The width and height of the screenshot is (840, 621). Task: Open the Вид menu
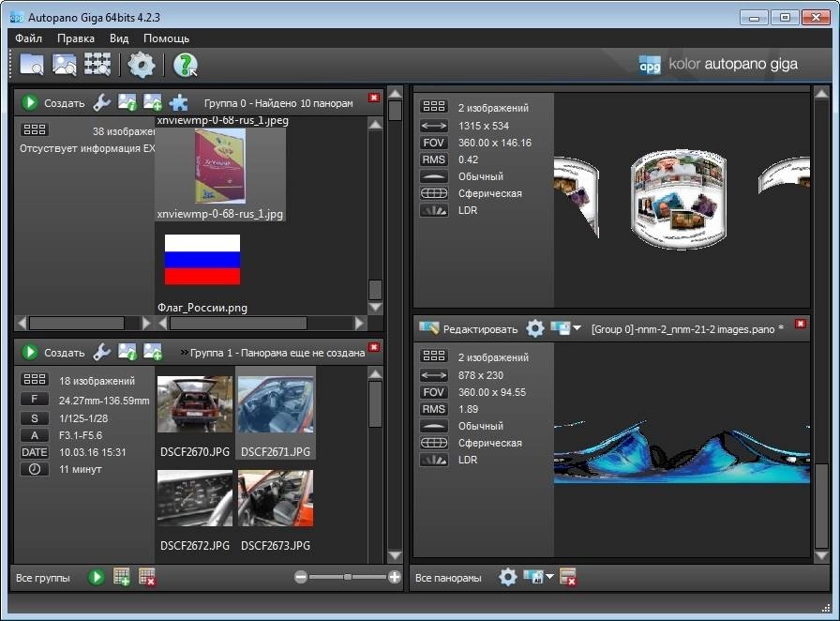(x=119, y=38)
